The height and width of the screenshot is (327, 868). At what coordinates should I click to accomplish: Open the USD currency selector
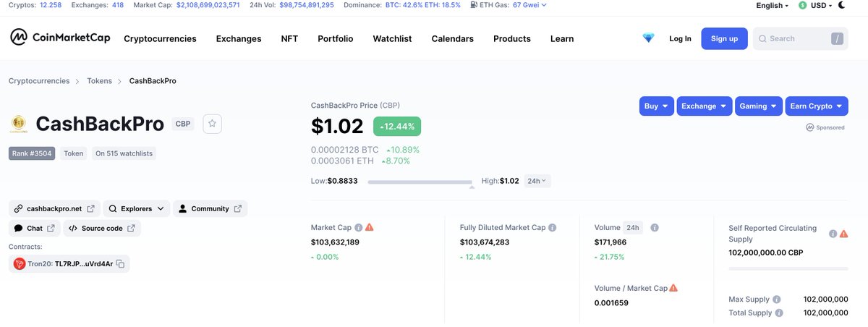(815, 5)
